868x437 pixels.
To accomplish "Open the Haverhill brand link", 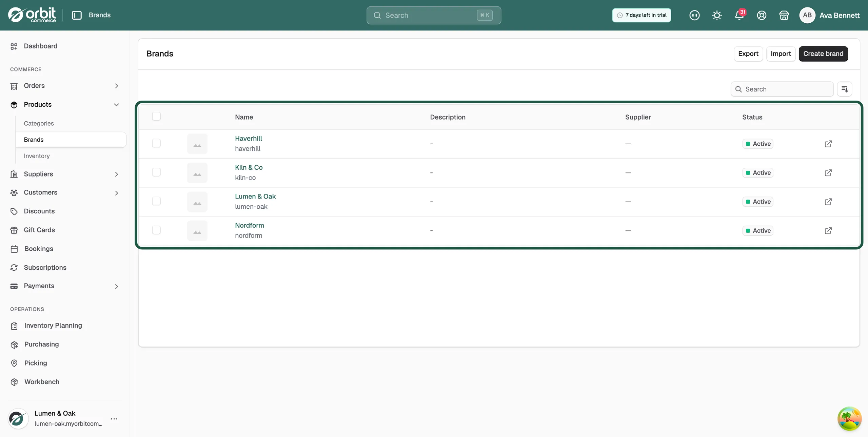I will (x=249, y=139).
